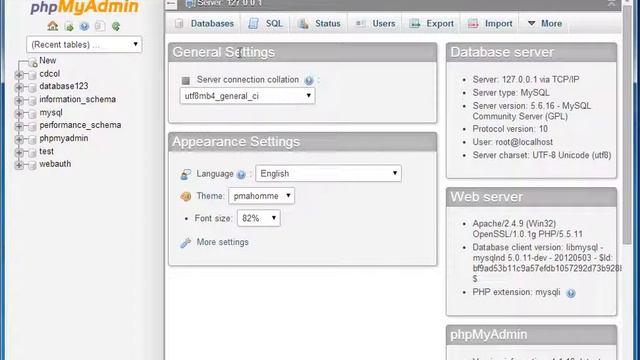
Task: Open the cdcol database link
Action: pyautogui.click(x=49, y=73)
